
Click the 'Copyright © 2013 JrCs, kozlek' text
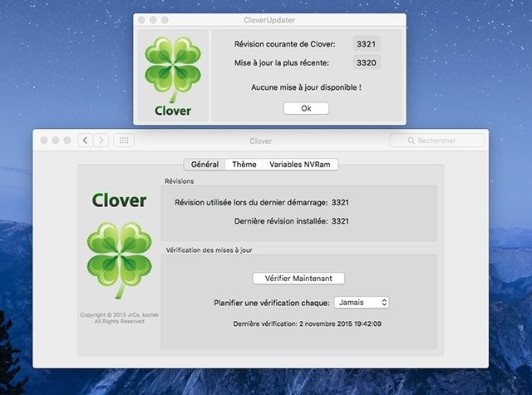tap(120, 314)
